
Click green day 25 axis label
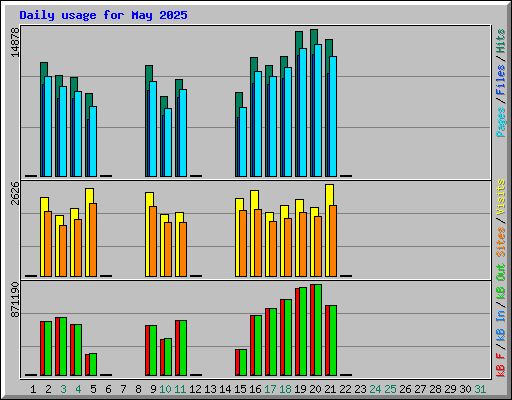(x=390, y=389)
